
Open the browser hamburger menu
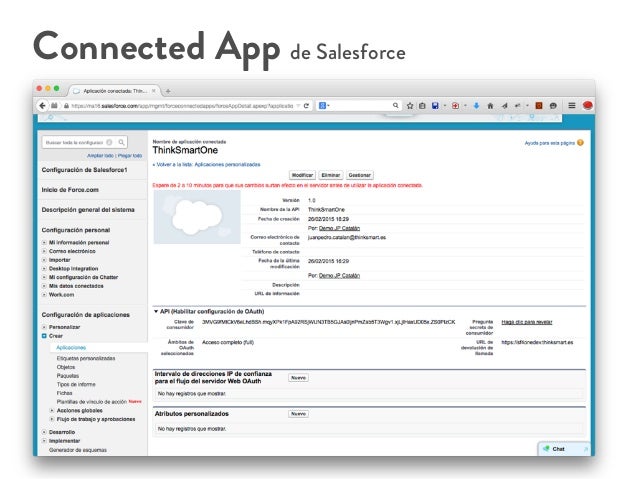(x=571, y=104)
